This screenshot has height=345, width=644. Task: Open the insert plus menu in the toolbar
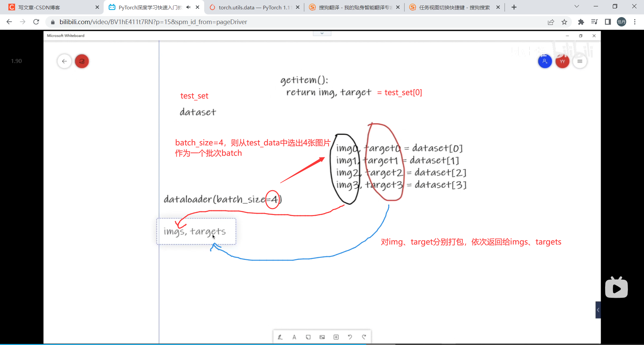pyautogui.click(x=336, y=337)
